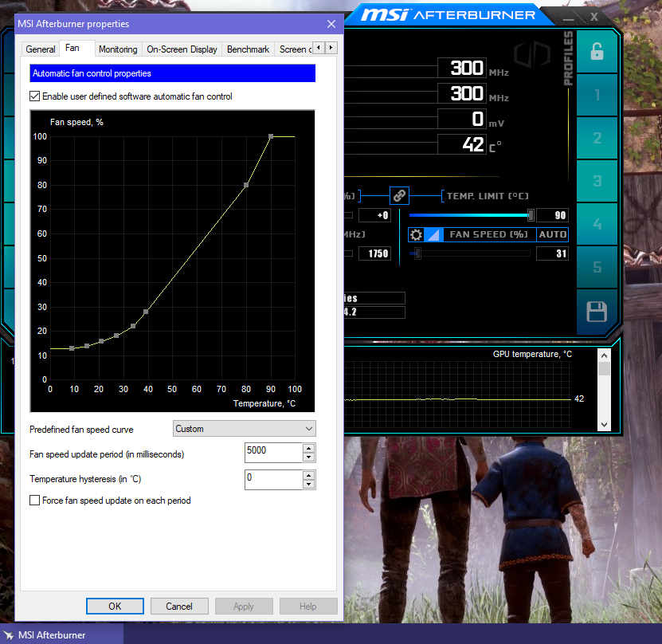Click the Temperature hysteresis input field
Image resolution: width=662 pixels, height=644 pixels.
(272, 479)
